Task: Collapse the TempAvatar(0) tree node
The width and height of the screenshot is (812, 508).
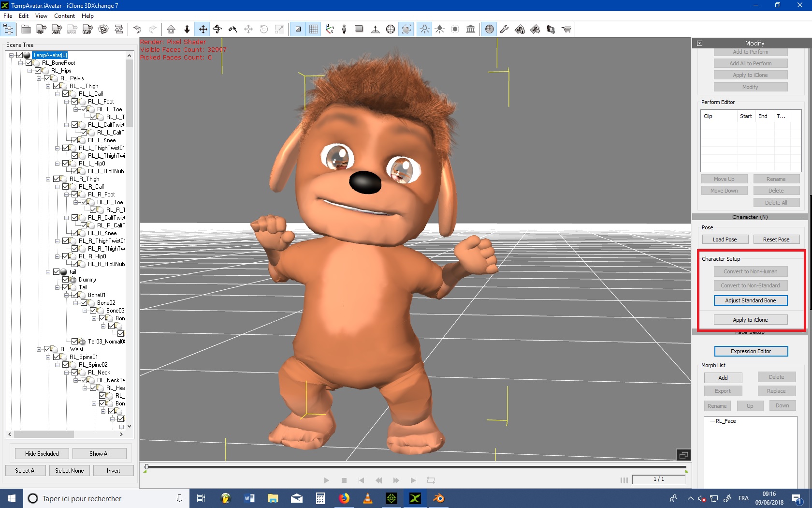Action: point(11,55)
